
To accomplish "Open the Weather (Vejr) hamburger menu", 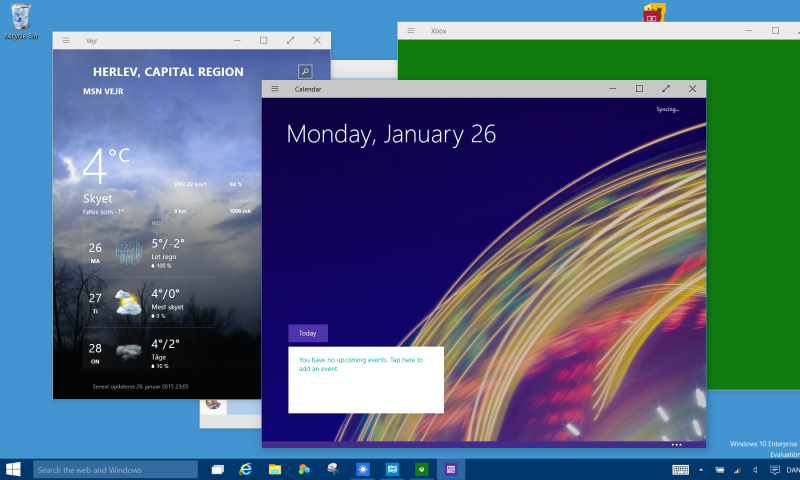I will pos(66,40).
